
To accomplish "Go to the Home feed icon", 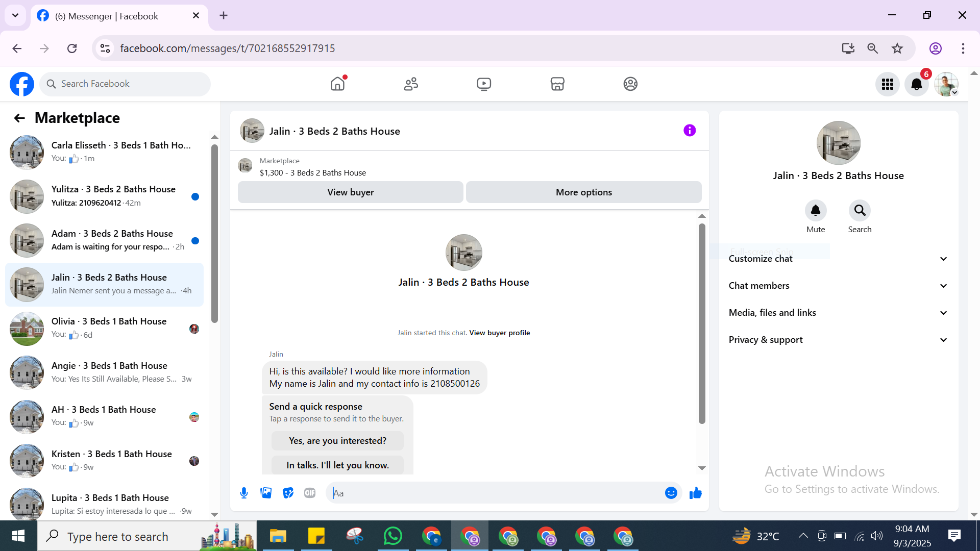I will tap(337, 84).
